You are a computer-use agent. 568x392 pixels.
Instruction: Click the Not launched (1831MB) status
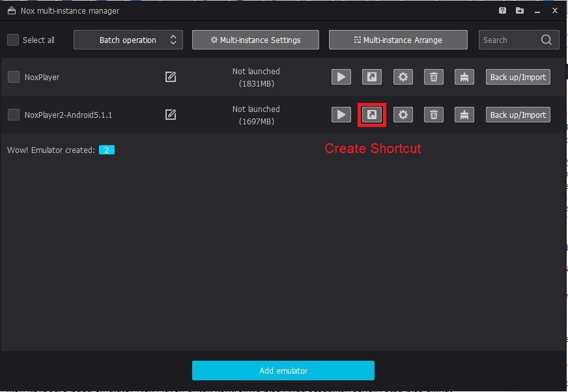256,77
